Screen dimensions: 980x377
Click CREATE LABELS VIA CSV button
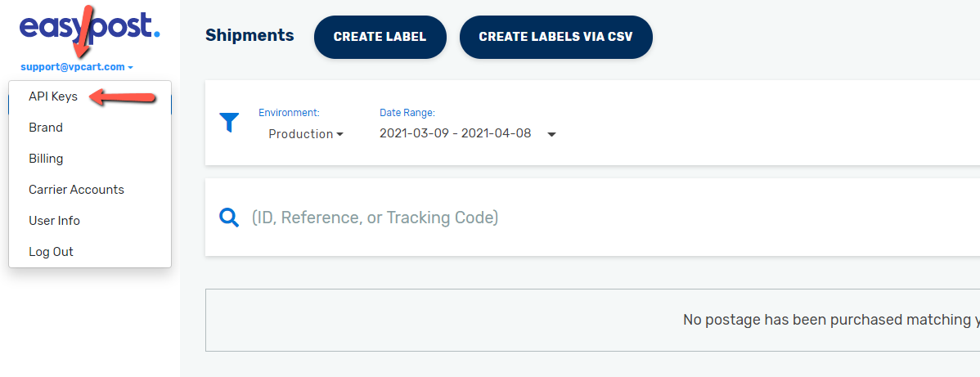555,37
